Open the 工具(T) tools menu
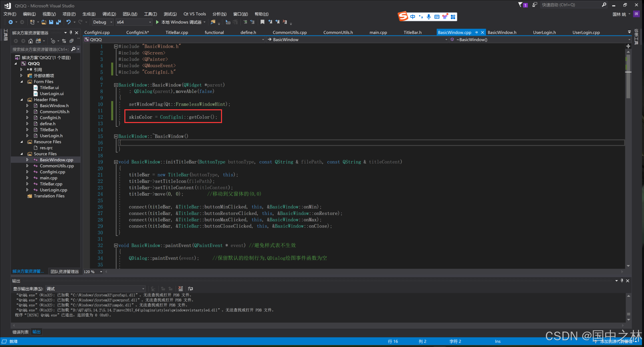 point(150,14)
